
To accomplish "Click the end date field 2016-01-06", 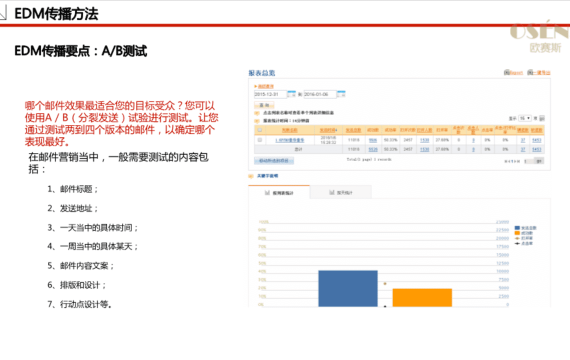I will [320, 95].
